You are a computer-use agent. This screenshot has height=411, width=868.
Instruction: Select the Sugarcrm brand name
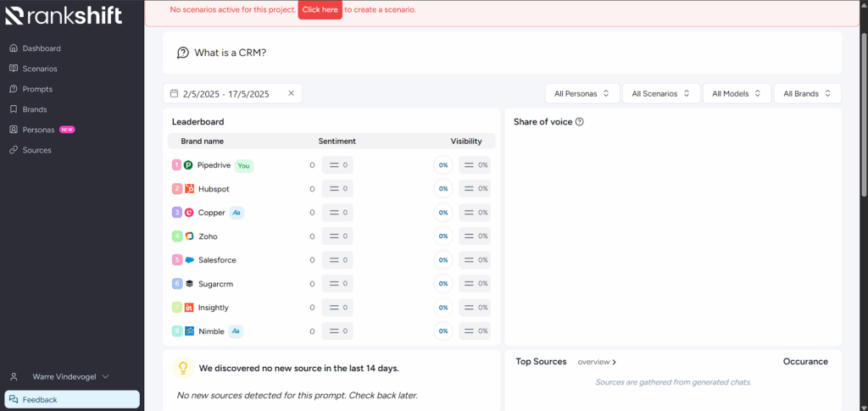point(216,284)
